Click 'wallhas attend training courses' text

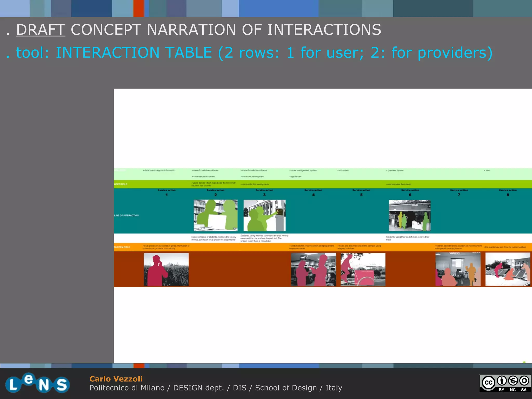pos(458,247)
